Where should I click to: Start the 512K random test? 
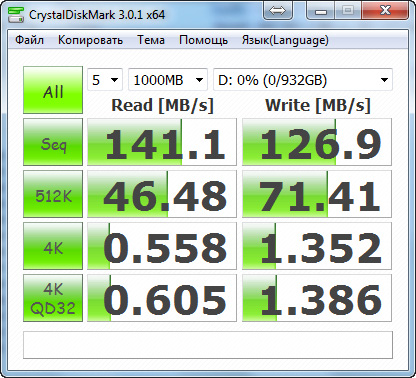[53, 194]
